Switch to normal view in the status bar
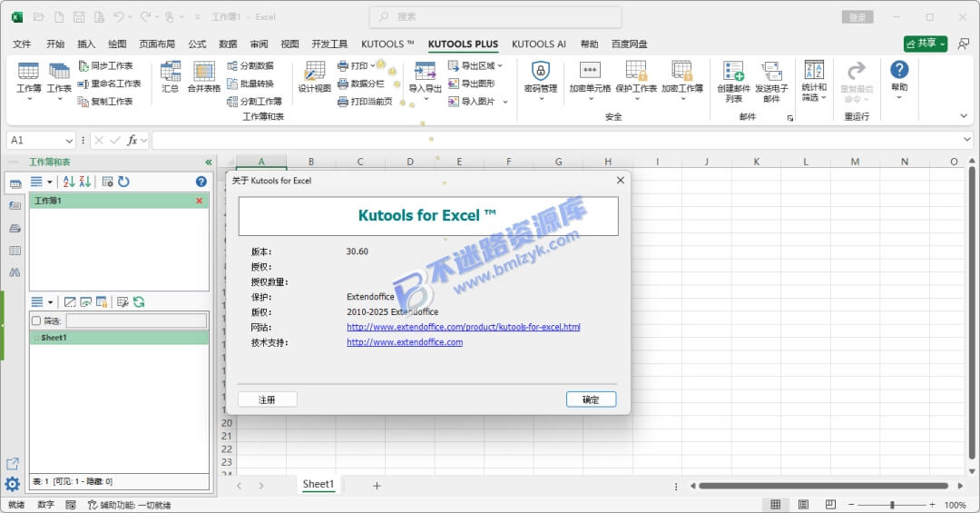This screenshot has height=513, width=980. [776, 504]
